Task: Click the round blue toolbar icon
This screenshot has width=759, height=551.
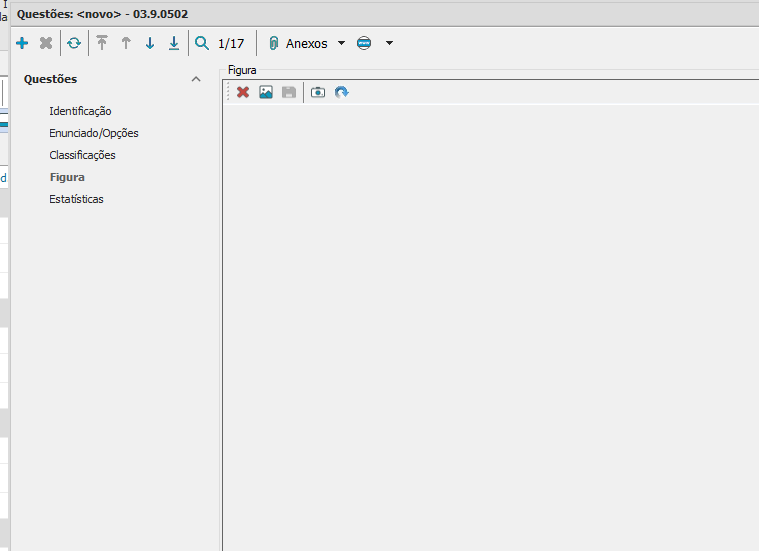Action: pyautogui.click(x=364, y=43)
